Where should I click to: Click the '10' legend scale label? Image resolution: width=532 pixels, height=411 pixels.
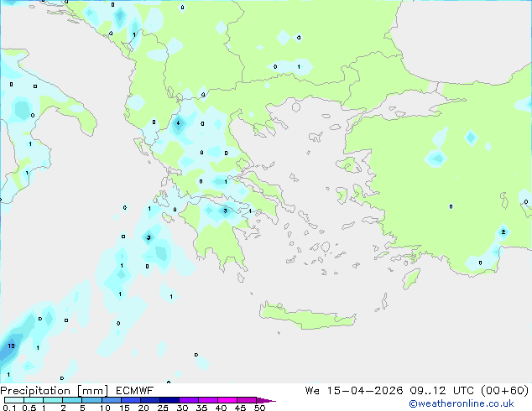coord(105,408)
